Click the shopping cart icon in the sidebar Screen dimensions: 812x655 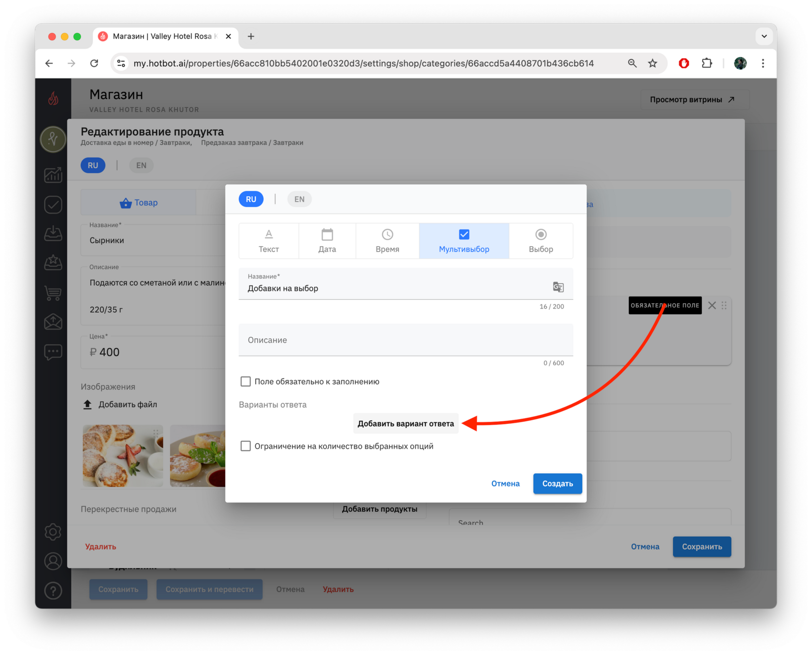click(x=53, y=292)
